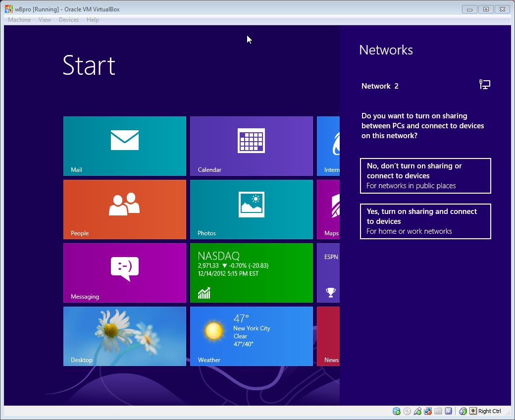Screen dimensions: 515x420
Task: Click the shared folders status icon
Action: tap(438, 411)
